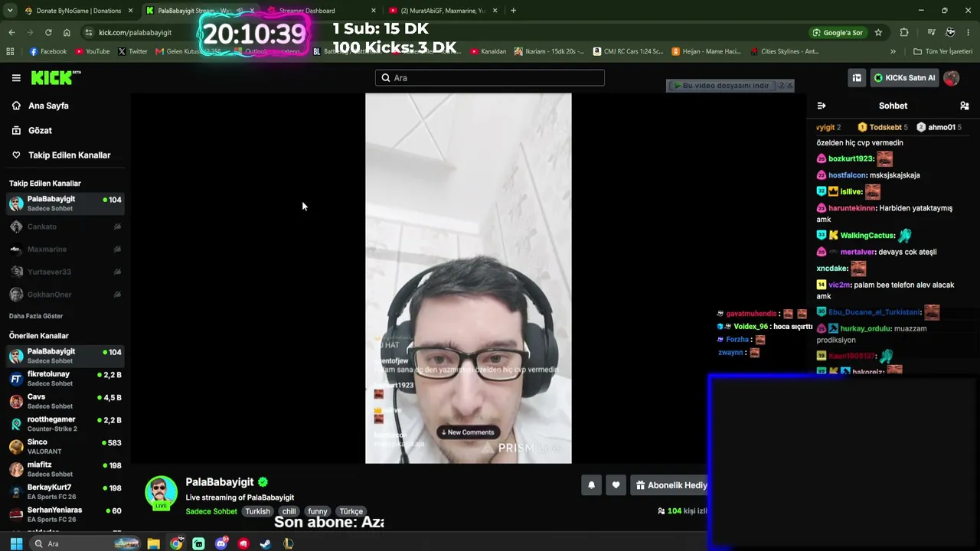Image resolution: width=980 pixels, height=551 pixels.
Task: Open Chrome apps grid icon
Action: click(x=10, y=51)
